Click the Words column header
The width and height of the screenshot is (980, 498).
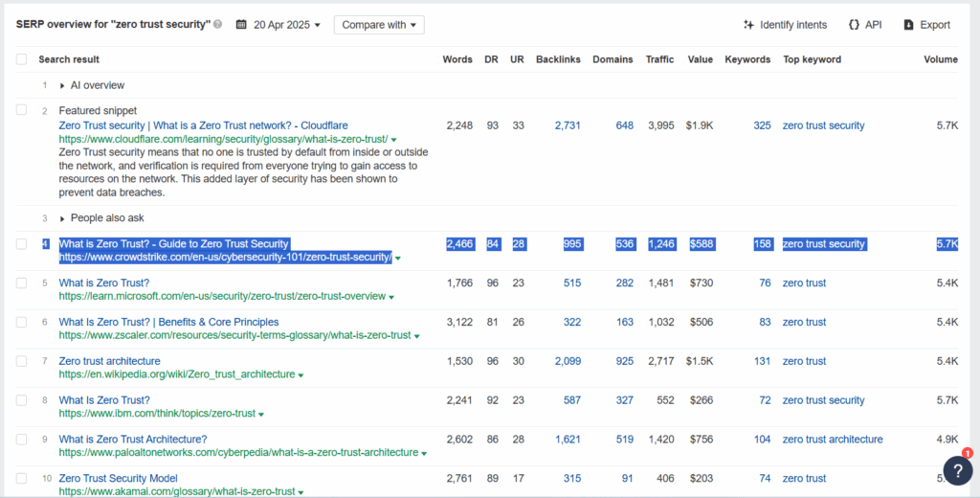457,59
